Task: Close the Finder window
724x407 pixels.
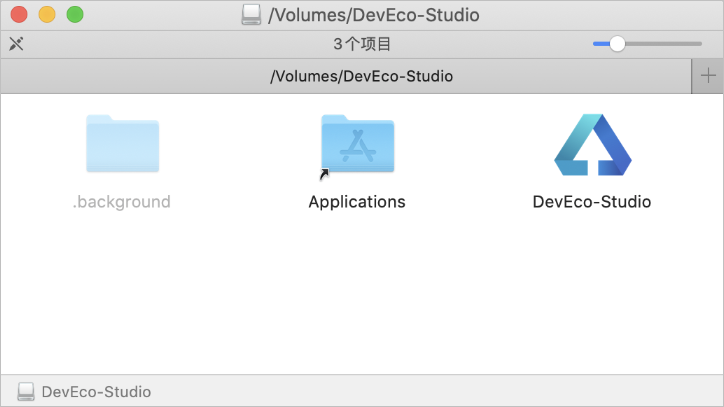Action: click(19, 15)
